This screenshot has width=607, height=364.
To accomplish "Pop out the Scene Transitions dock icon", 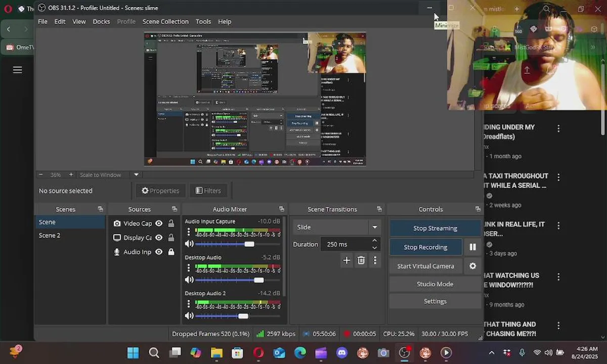I will pos(379,209).
